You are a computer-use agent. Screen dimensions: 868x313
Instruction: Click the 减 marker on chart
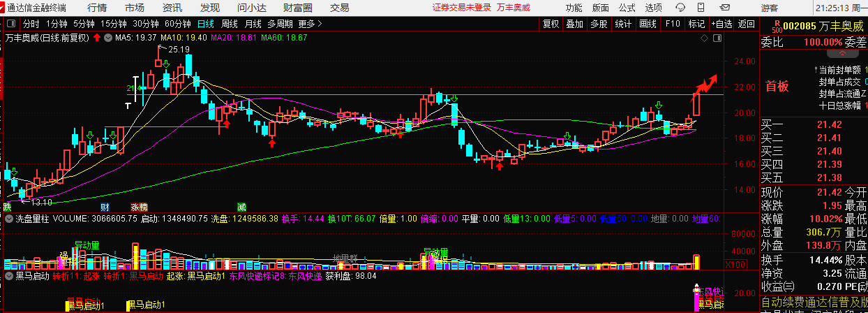(241, 207)
